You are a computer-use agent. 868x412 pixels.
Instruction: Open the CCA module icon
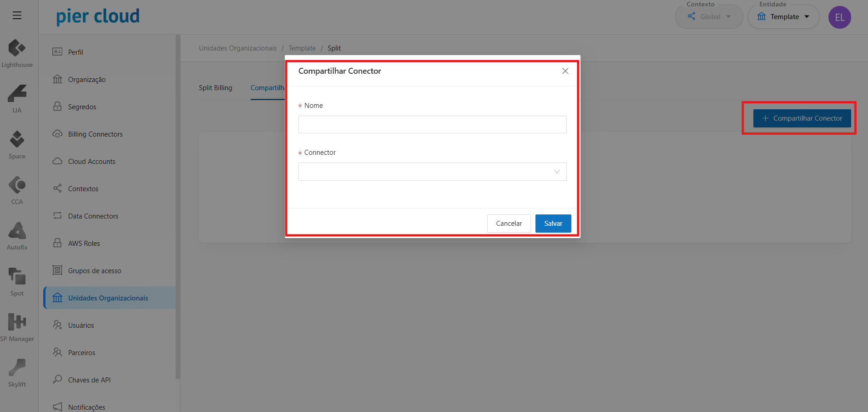coord(17,185)
